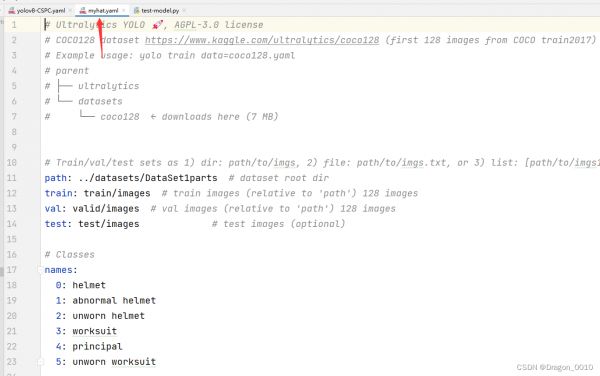Switch to the test-model.py tab
600x376 pixels.
pos(160,11)
